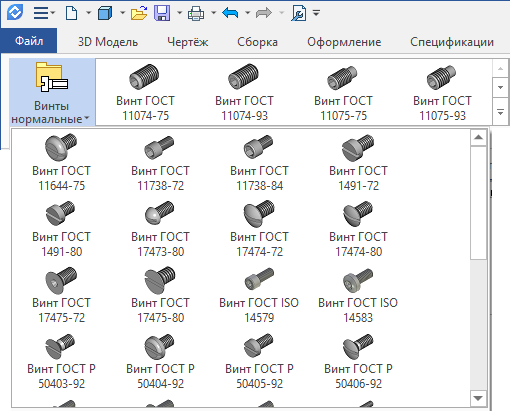510x411 pixels.
Task: Expand print options dropdown arrow
Action: pos(214,13)
